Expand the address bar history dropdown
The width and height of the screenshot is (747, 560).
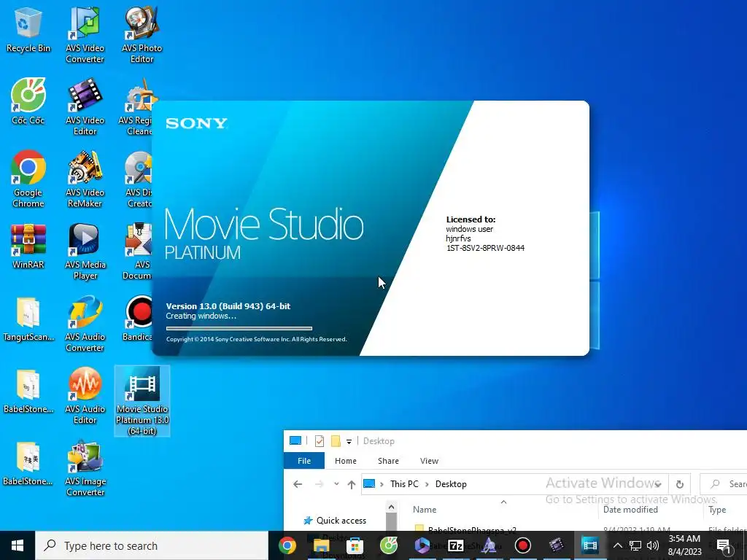pos(658,484)
